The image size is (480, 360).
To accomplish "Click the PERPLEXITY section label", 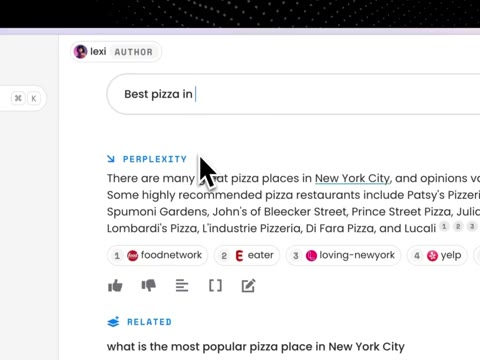I will [155, 159].
